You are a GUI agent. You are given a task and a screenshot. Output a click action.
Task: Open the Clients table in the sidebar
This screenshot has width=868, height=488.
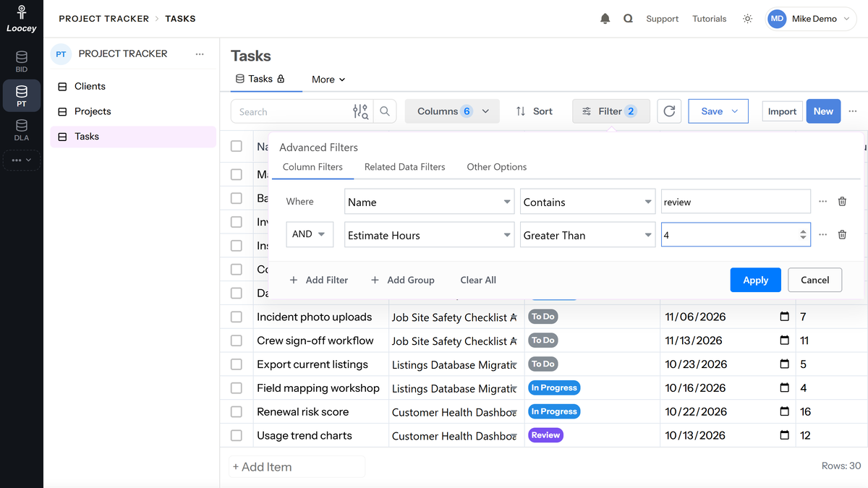pos(133,86)
